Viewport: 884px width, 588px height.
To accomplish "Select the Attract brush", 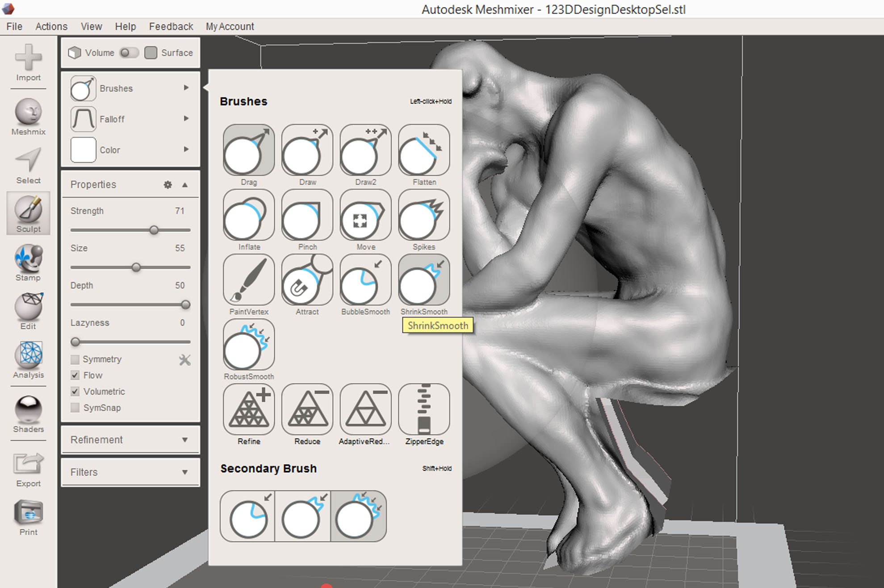I will (307, 279).
